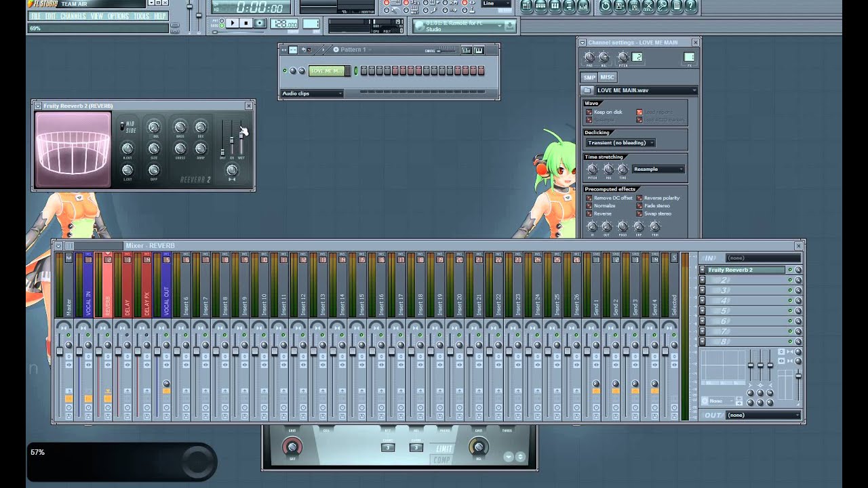Toggle the Fruity Reeverb 2 slot enable light
The height and width of the screenshot is (488, 868).
790,270
